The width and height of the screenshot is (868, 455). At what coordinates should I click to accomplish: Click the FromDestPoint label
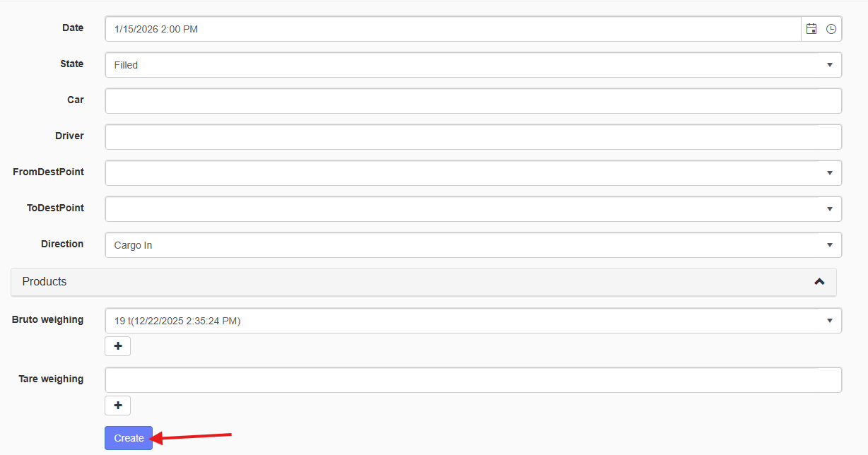click(x=48, y=172)
